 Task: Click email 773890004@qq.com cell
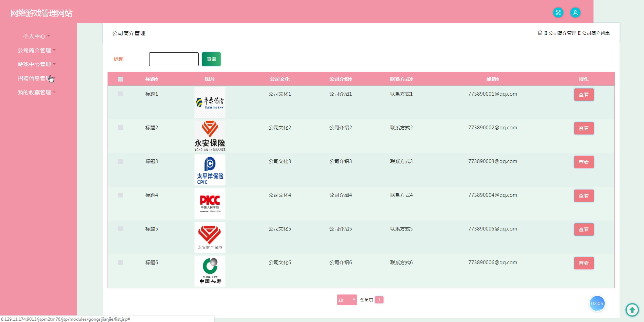pos(492,195)
